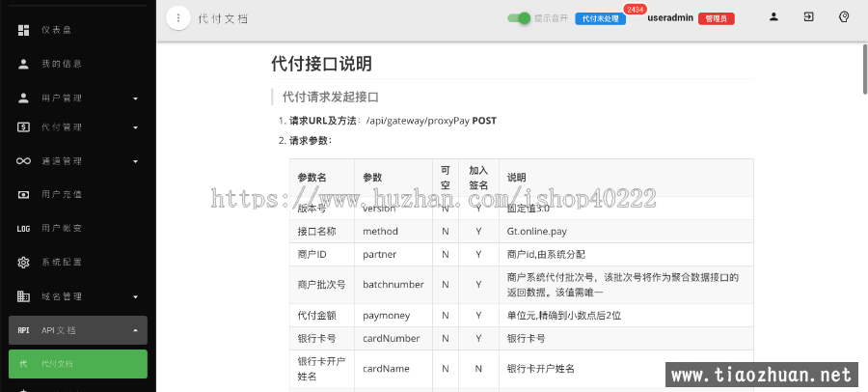Open 用户帐变 in the sidebar
Screen dimensions: 868x392
pos(78,229)
